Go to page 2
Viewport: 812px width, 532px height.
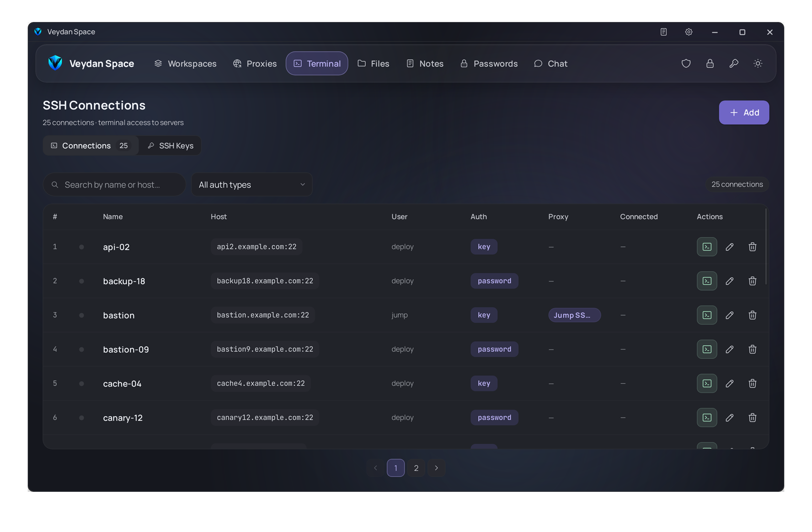coord(416,468)
